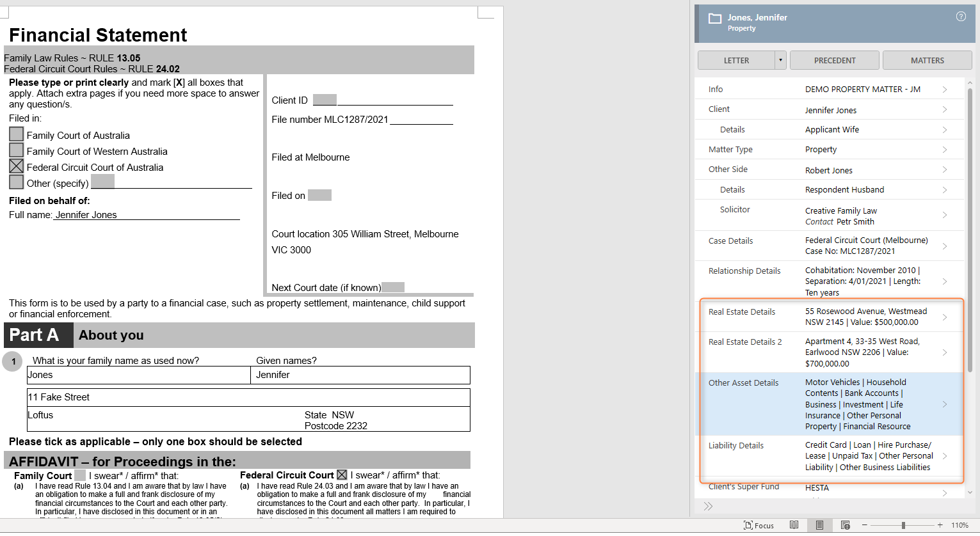The image size is (980, 536).
Task: Toggle the Federal Circuit Court affidavit checkbox
Action: pyautogui.click(x=342, y=475)
